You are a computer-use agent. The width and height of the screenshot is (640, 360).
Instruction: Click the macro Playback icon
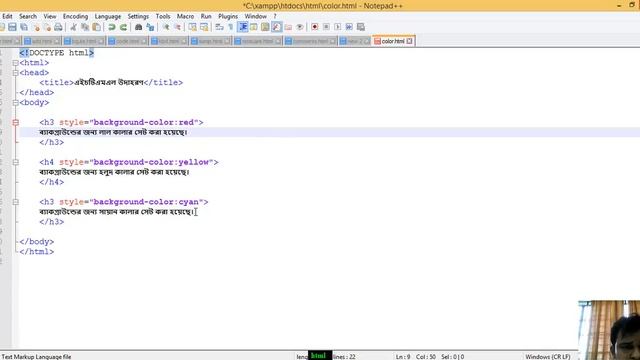(338, 27)
